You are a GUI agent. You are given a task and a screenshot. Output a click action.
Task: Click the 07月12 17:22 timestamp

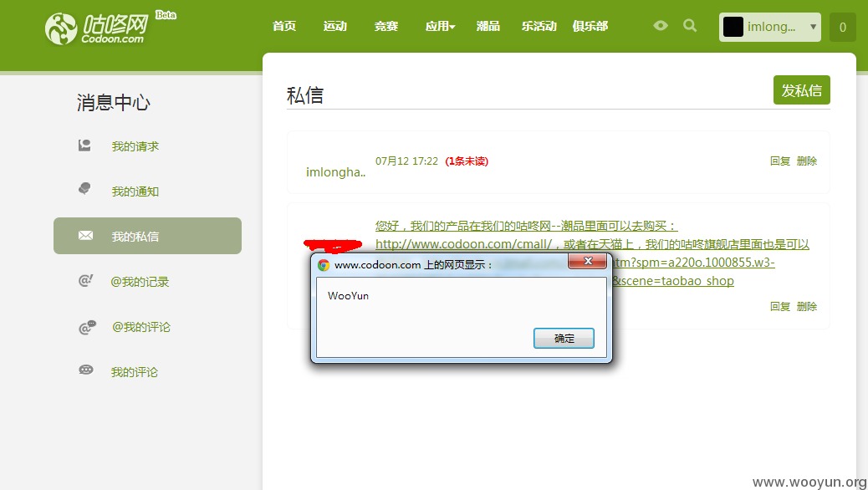[x=406, y=161]
